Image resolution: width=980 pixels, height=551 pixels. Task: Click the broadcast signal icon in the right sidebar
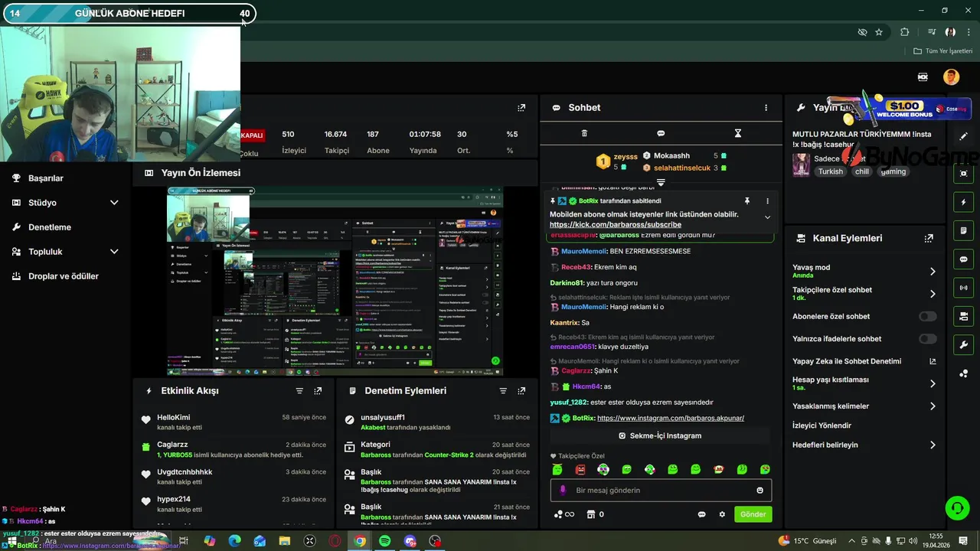(x=963, y=288)
